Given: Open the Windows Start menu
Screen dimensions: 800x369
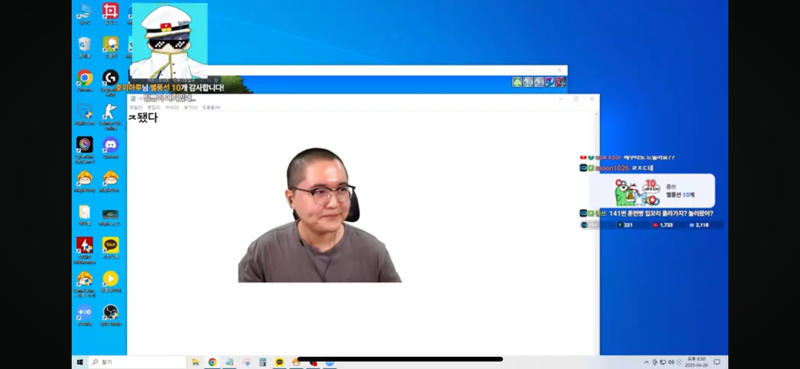Looking at the screenshot, I should [80, 362].
